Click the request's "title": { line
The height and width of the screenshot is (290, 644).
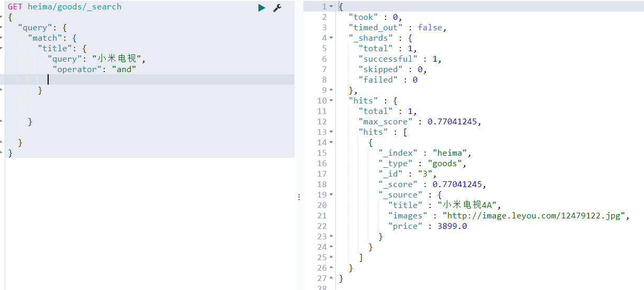pyautogui.click(x=62, y=49)
